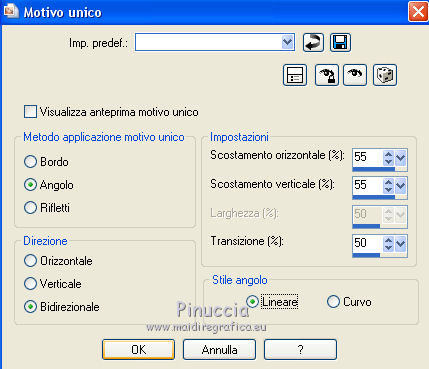Image resolution: width=429 pixels, height=369 pixels.
Task: Click the OK button
Action: pyautogui.click(x=138, y=350)
